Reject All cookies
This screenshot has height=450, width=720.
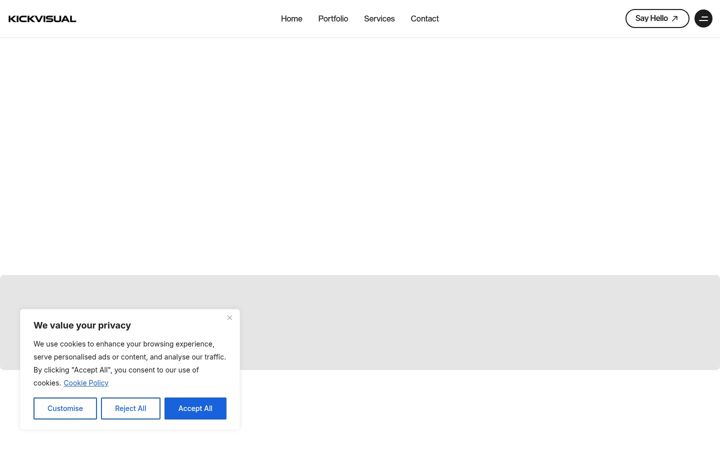click(x=130, y=408)
